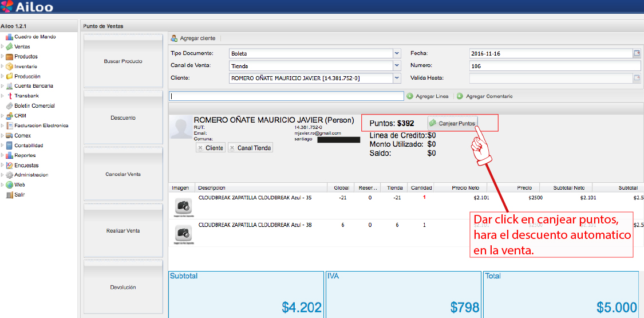Click the green plus Agregar Comentario icon
Viewport: 644px width, 318px height.
pos(460,96)
